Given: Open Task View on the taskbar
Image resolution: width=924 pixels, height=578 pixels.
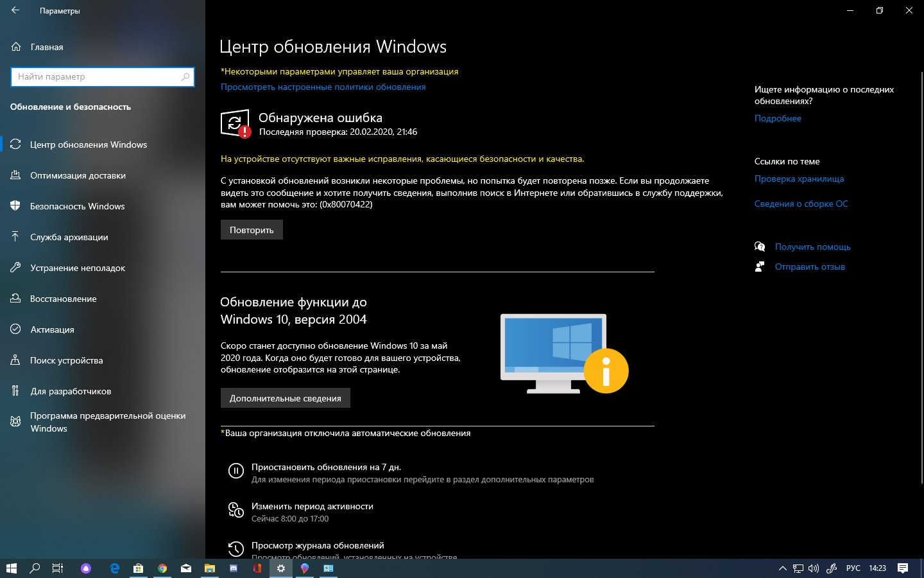Looking at the screenshot, I should (57, 568).
